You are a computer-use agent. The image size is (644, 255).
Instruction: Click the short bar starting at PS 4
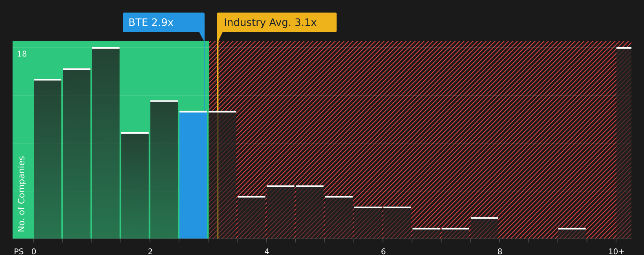point(280,212)
